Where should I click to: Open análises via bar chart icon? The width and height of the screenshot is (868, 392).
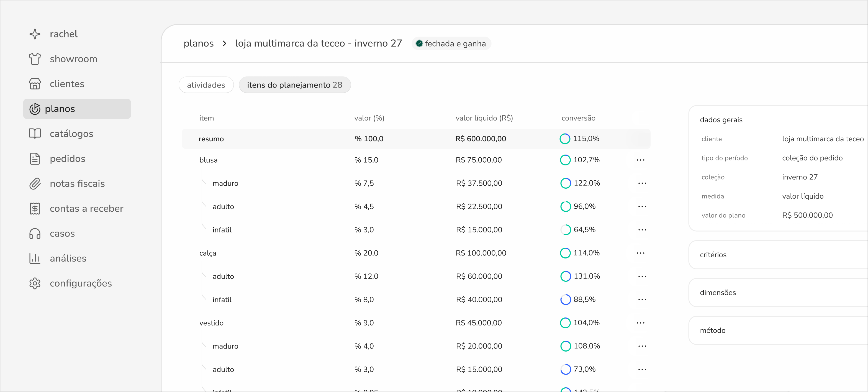(35, 258)
